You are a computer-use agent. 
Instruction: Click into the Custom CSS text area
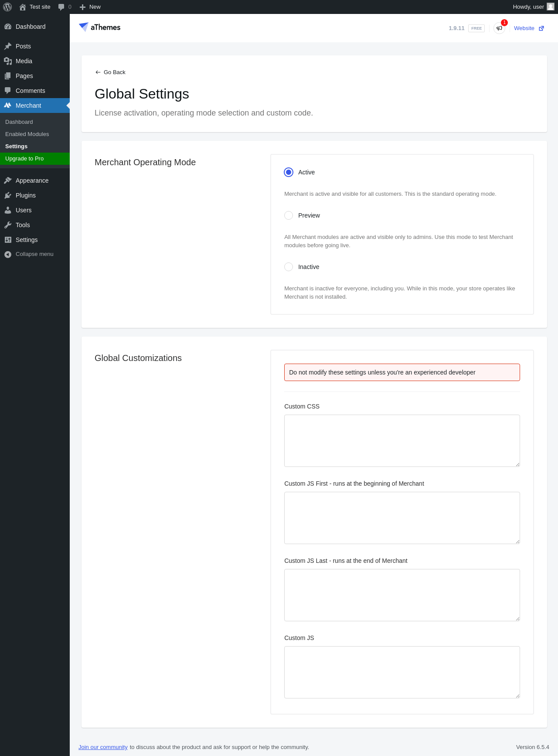402,440
